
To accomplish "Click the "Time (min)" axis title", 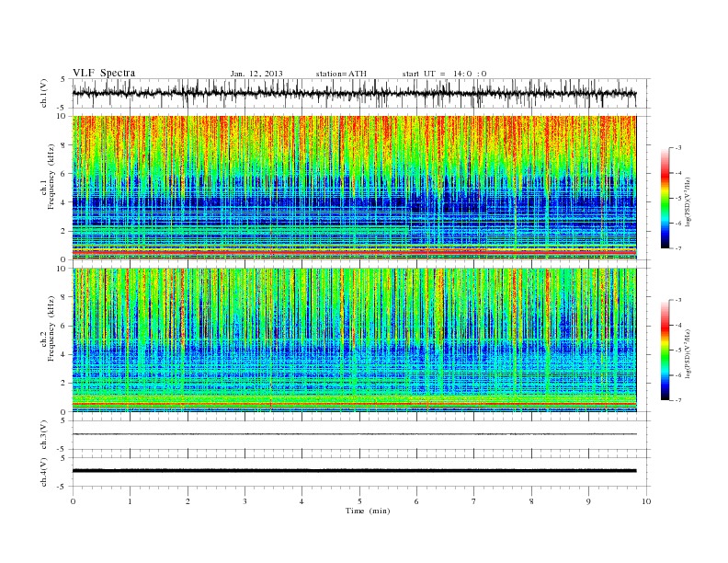I will click(368, 511).
